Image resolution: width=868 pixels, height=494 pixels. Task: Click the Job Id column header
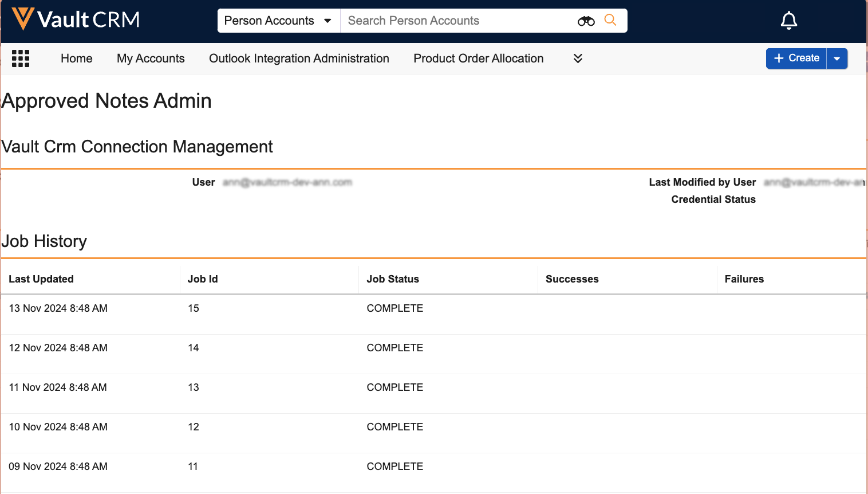[203, 279]
